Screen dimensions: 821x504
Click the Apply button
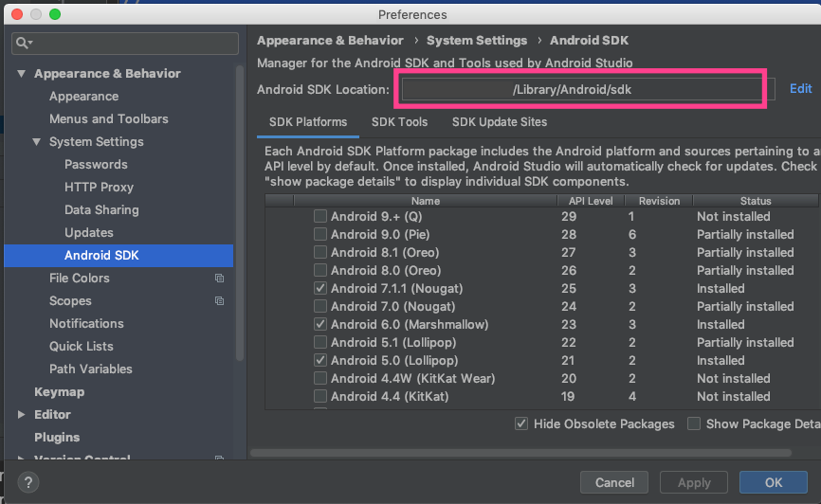(x=694, y=482)
